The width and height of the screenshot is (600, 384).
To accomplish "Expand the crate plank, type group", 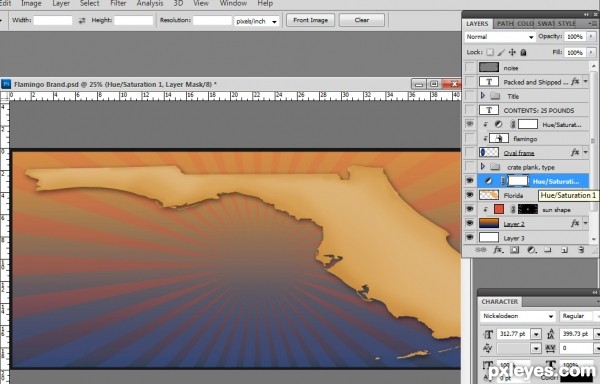I will [483, 167].
